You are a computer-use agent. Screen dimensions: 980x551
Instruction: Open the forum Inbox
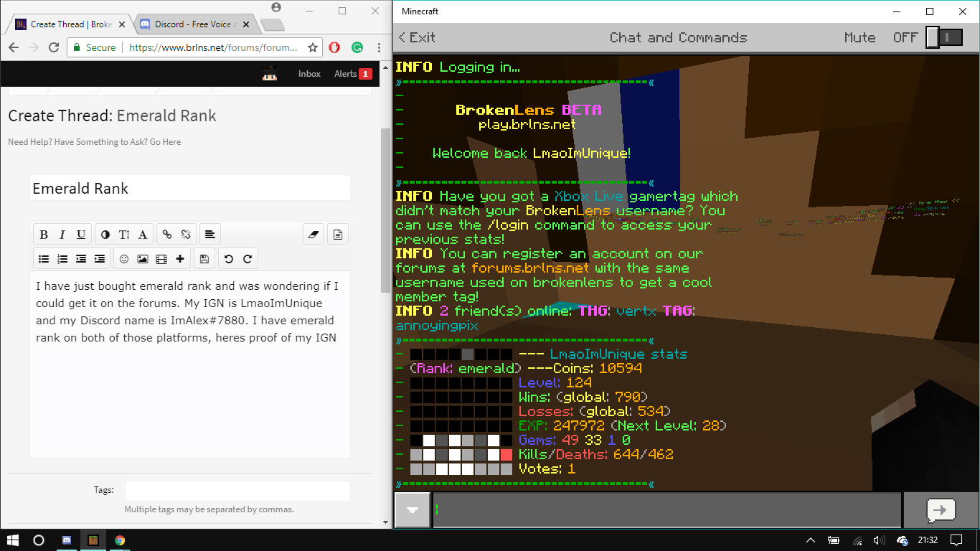(x=309, y=74)
